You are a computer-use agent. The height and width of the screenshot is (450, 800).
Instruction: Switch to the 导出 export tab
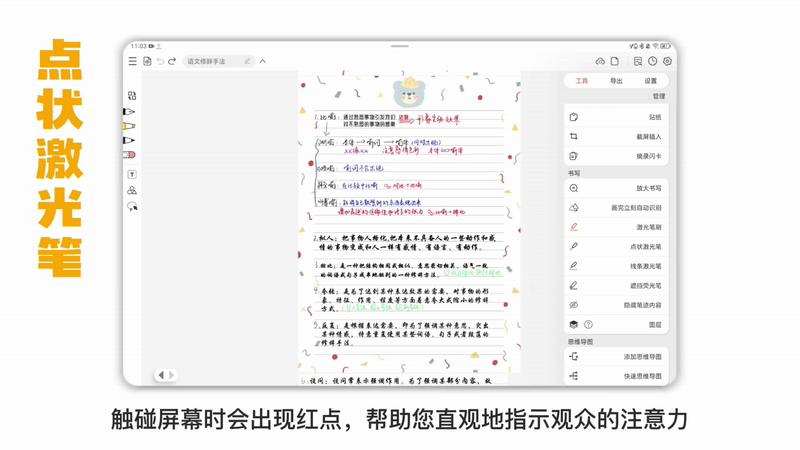pos(616,81)
